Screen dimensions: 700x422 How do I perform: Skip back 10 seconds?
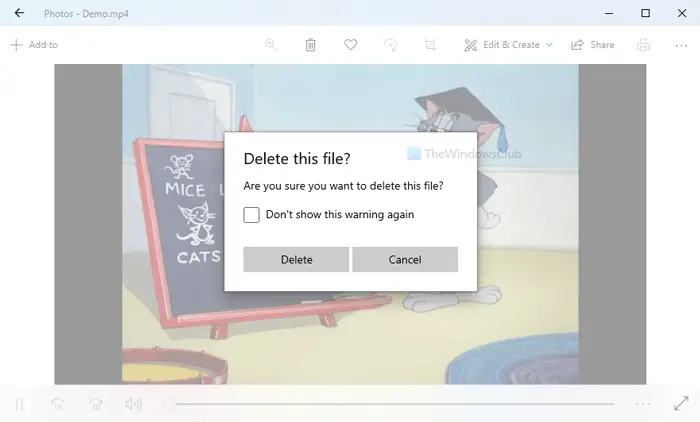tap(58, 404)
